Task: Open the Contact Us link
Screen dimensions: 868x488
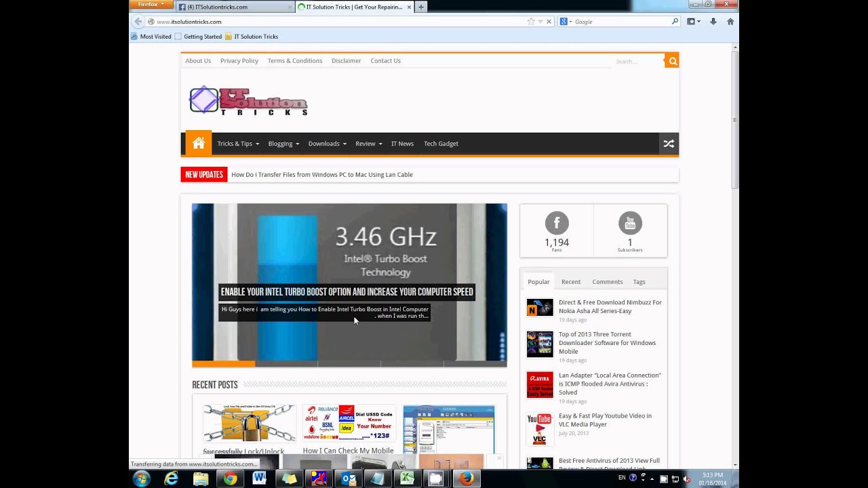Action: point(385,61)
